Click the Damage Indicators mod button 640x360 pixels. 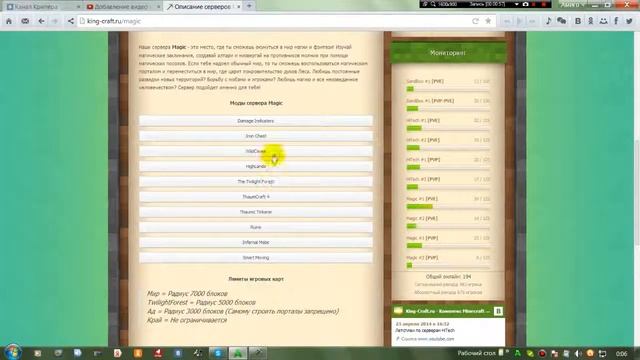pyautogui.click(x=256, y=121)
